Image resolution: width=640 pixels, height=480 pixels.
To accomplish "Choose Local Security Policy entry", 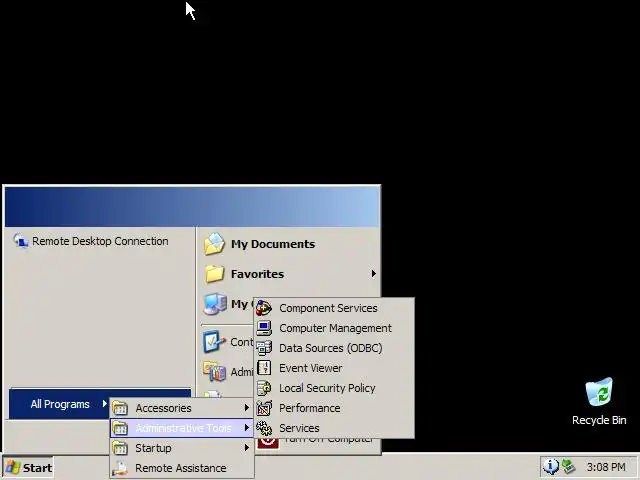I will (334, 388).
